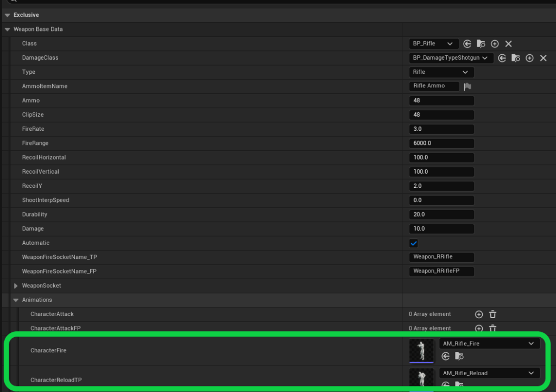Empty the CharacterAttack array with trash icon
The width and height of the screenshot is (556, 392).
tap(492, 314)
